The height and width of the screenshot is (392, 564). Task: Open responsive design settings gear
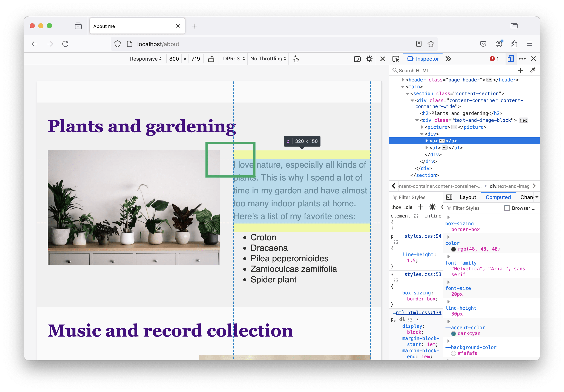click(369, 59)
